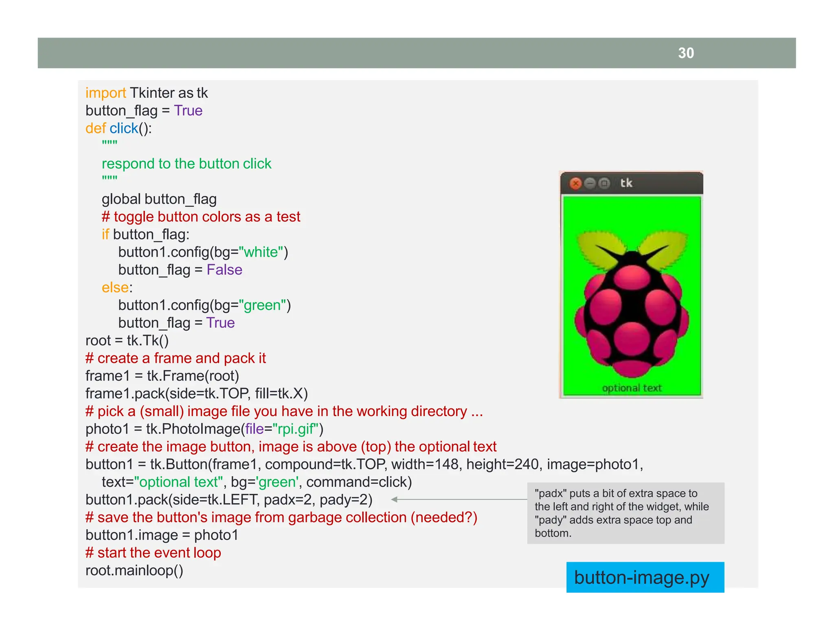
Task: Click the green raspberry image button
Action: point(632,296)
